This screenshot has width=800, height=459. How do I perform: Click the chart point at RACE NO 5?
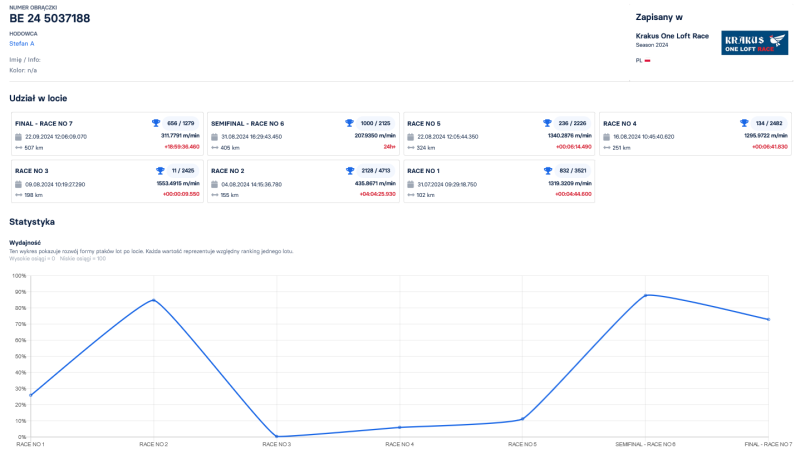tap(522, 419)
